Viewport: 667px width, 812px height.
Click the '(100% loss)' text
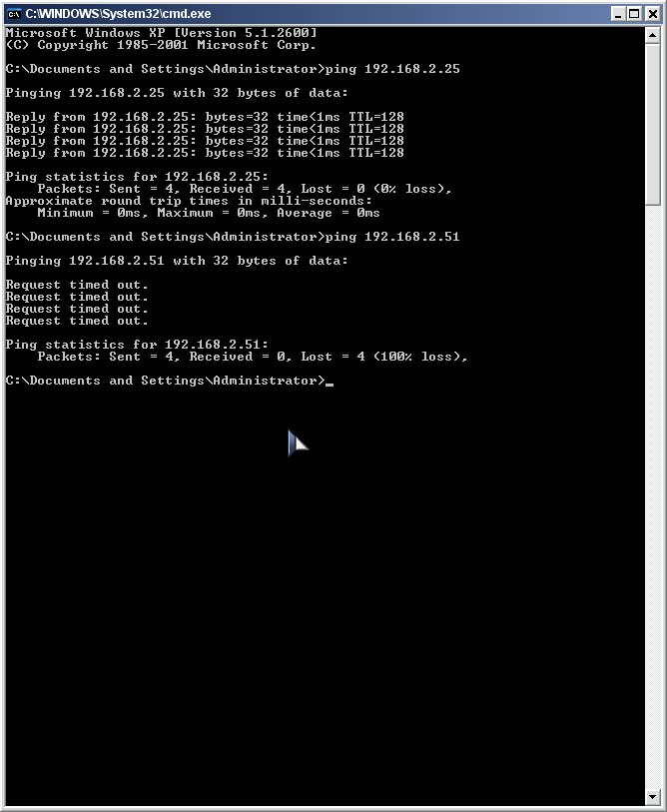[x=420, y=357]
